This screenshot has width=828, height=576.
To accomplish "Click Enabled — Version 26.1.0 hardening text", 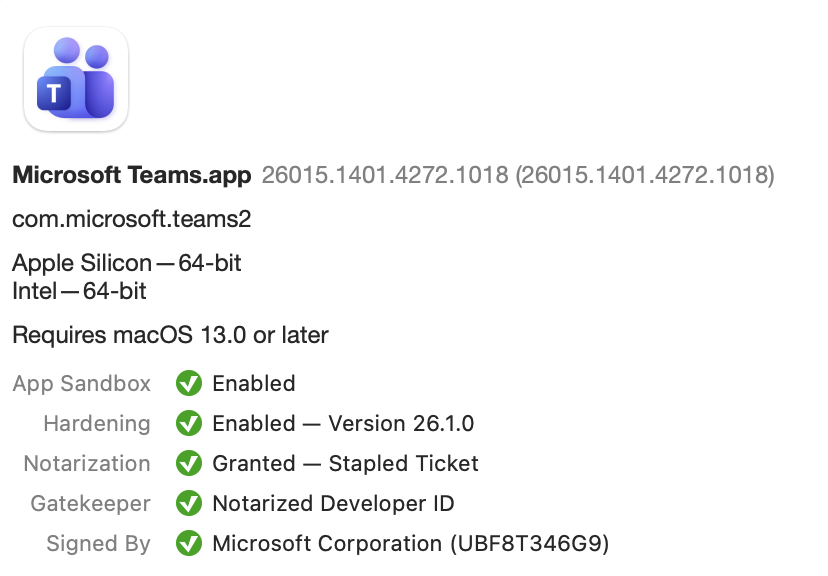I will 343,424.
